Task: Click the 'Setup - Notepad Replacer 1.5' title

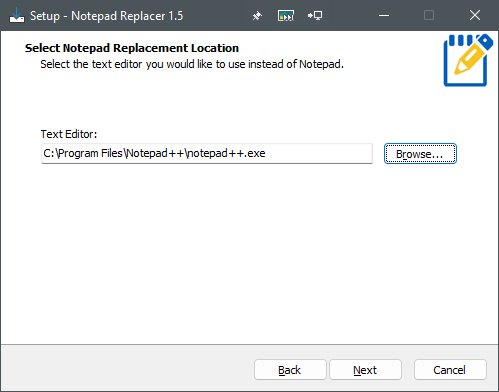Action: [x=107, y=16]
